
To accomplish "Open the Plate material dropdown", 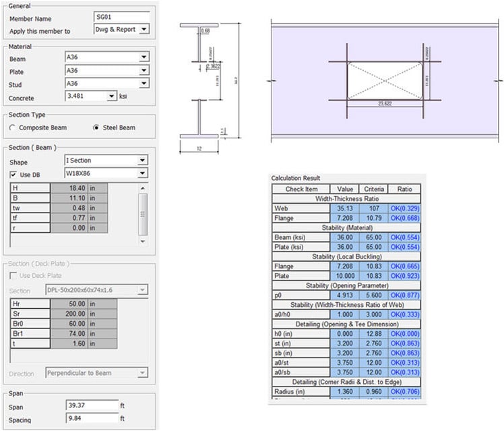I will (144, 71).
